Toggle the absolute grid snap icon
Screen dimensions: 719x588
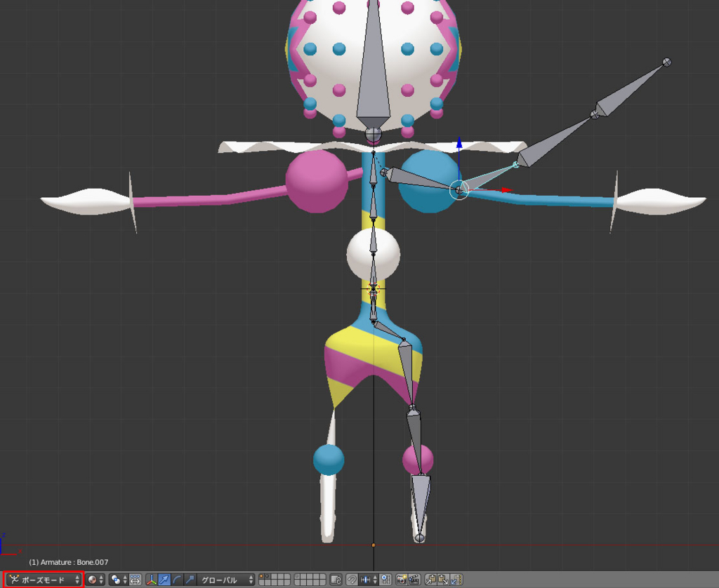click(x=385, y=580)
